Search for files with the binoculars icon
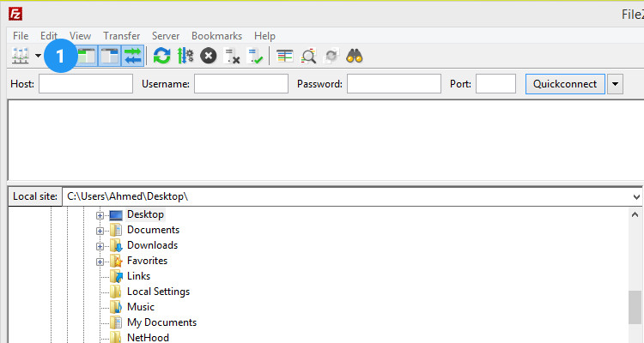This screenshot has height=343, width=644. (x=355, y=56)
